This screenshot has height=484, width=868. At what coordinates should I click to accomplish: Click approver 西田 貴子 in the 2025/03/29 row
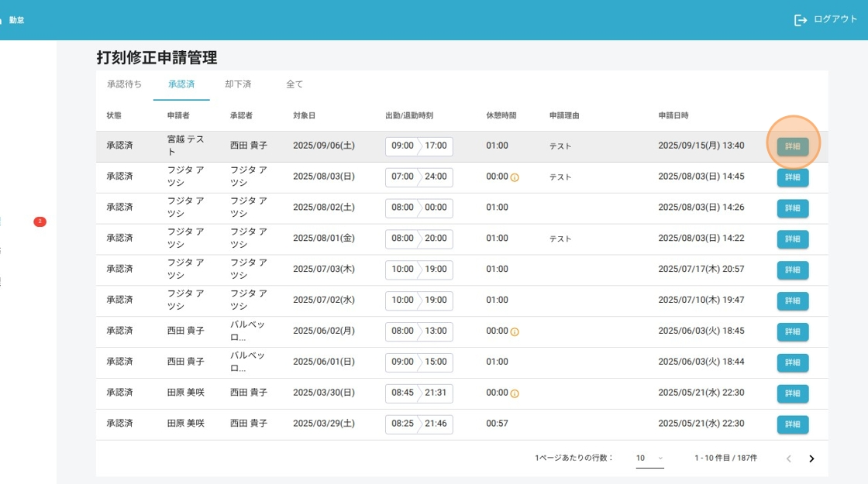pos(249,424)
